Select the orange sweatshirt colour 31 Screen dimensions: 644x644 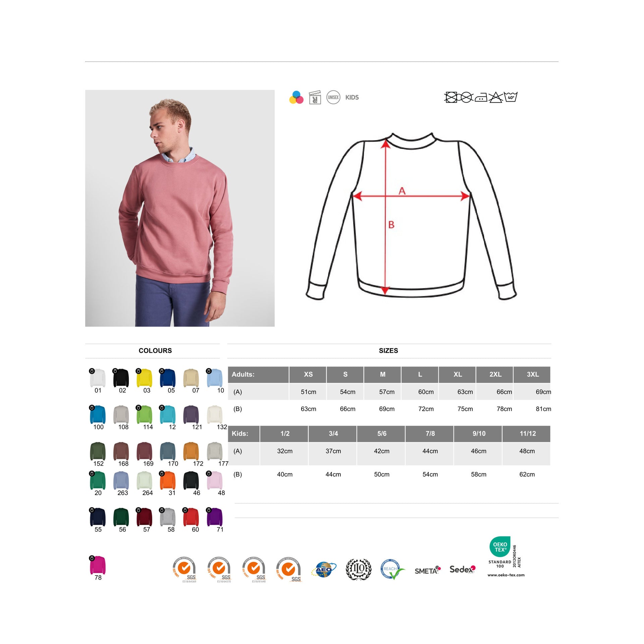tap(168, 480)
